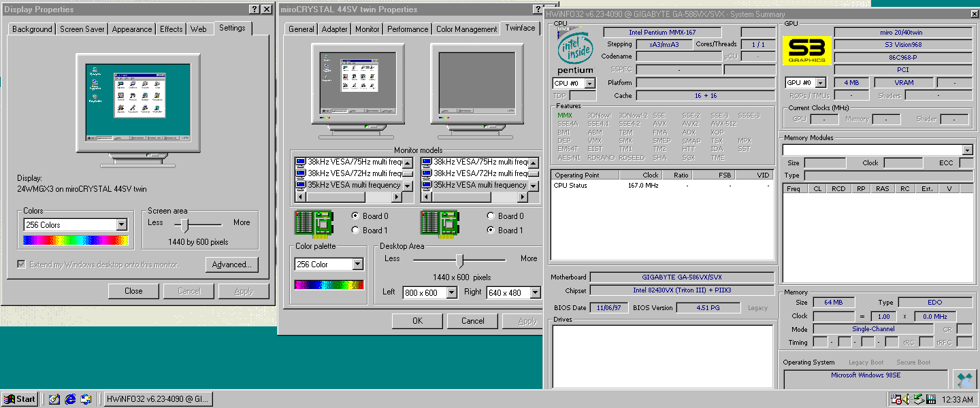Click the View Channels quick launch icon
The width and height of the screenshot is (980, 408).
click(x=86, y=399)
